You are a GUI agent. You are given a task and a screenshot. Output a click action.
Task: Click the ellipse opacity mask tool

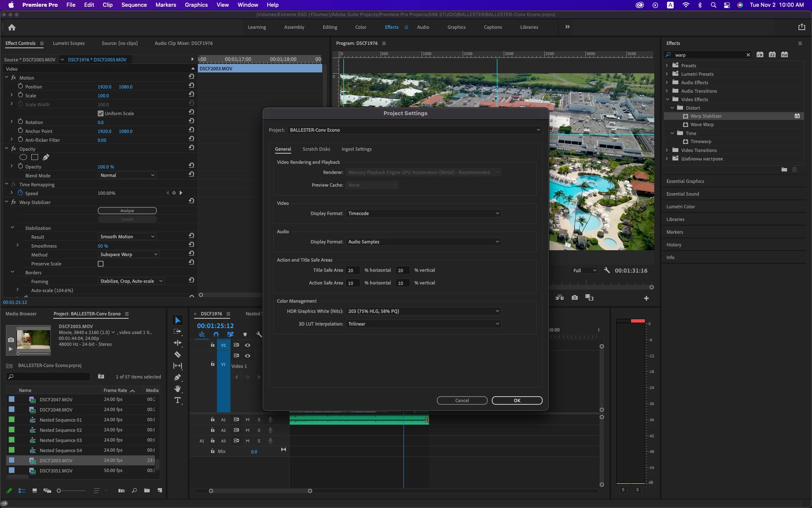point(23,157)
